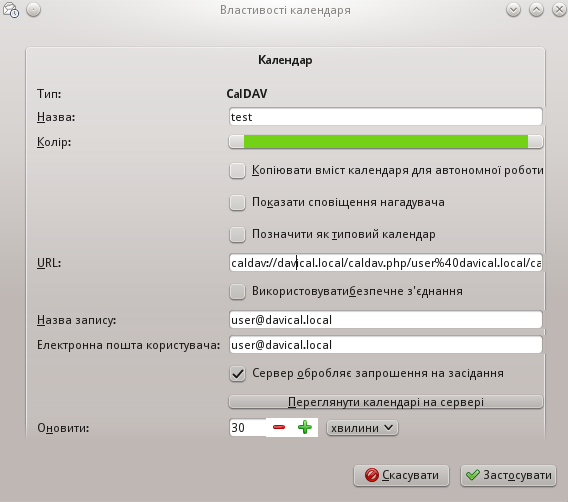Open the green Колір color picker
The image size is (568, 502).
386,142
